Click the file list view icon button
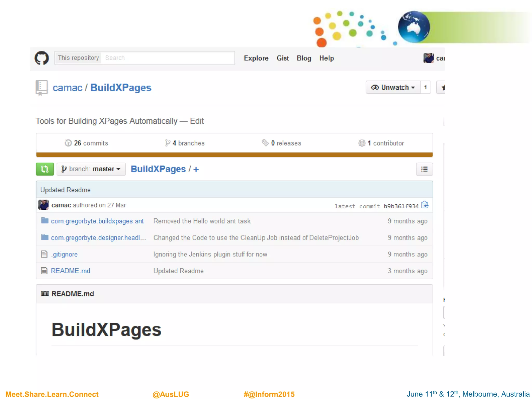Screen dimensions: 532x399 (x=424, y=169)
